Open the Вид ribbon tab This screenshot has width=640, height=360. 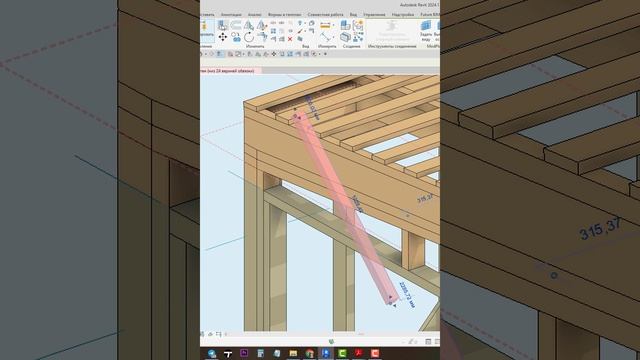(x=353, y=15)
